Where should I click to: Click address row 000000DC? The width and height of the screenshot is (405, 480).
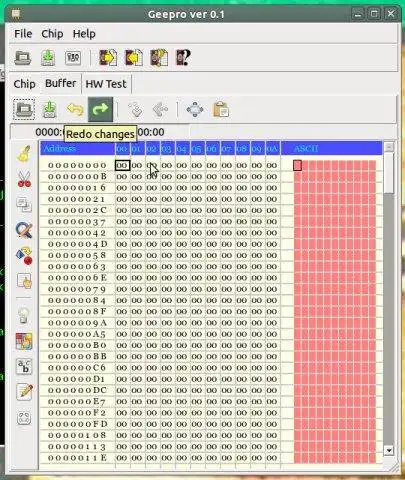[x=77, y=390]
